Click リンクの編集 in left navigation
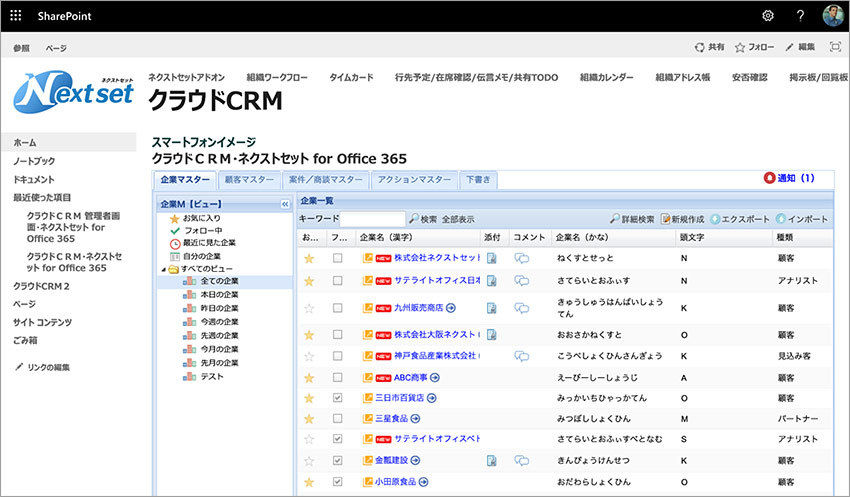 click(x=42, y=367)
